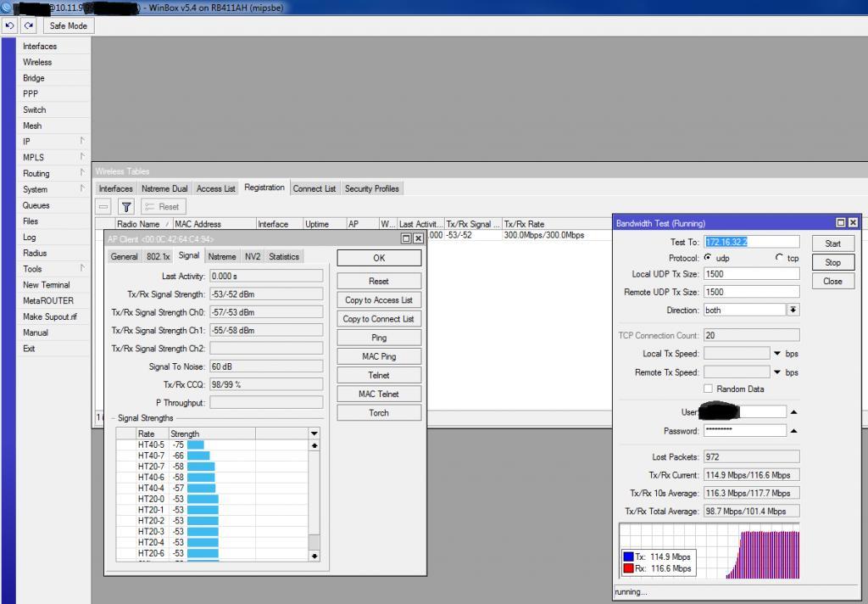Open the Direction dropdown in Bandwidth Test
This screenshot has height=604, width=868.
coord(793,310)
